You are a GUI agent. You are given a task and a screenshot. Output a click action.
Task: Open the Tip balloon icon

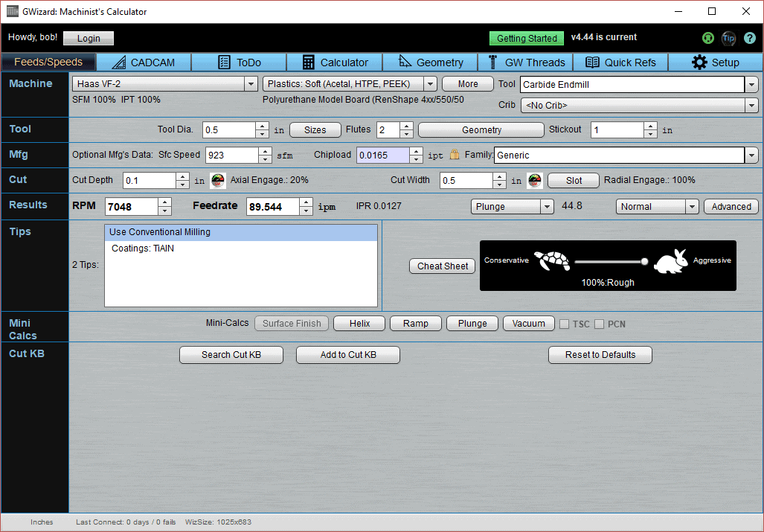[x=728, y=38]
